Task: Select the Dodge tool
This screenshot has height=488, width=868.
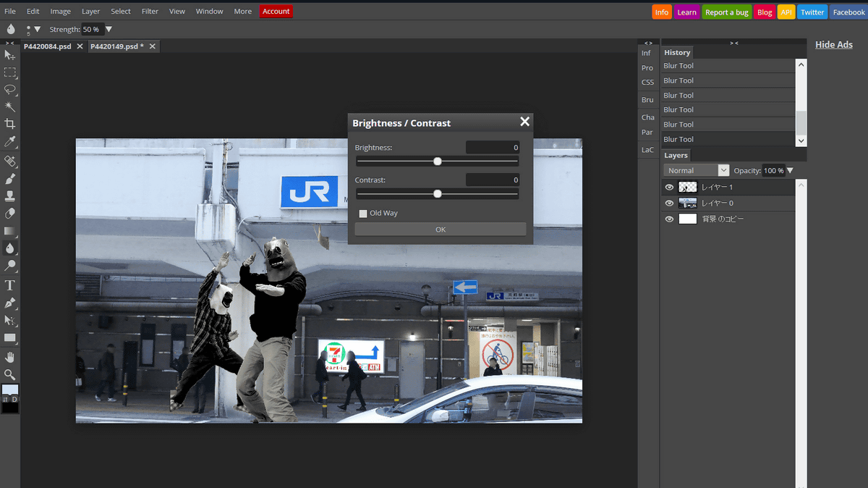Action: coord(10,266)
